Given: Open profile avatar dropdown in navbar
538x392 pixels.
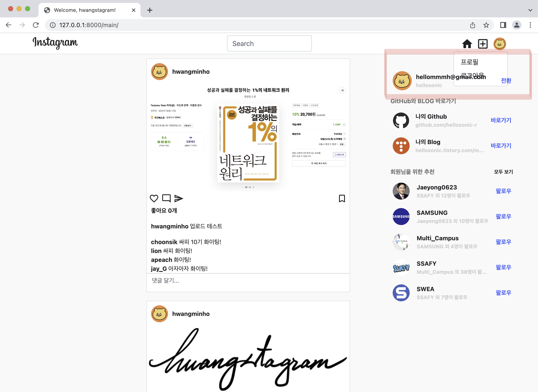Looking at the screenshot, I should [500, 44].
